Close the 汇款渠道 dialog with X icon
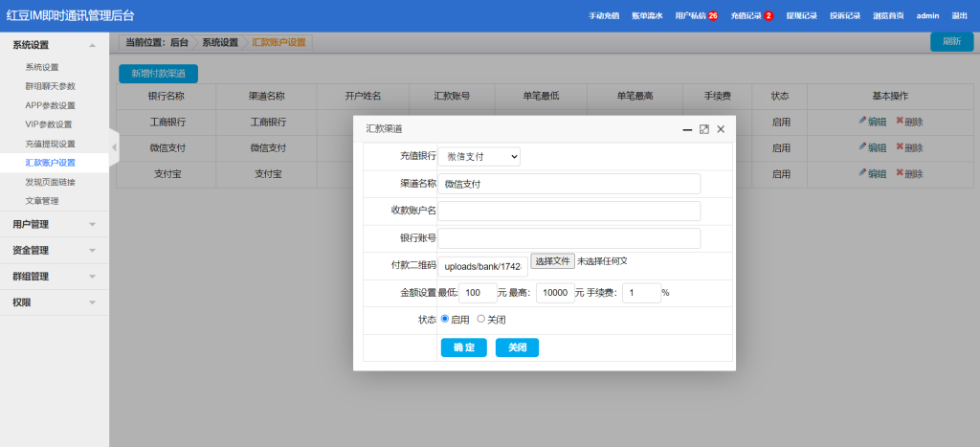Viewport: 980px width, 447px height. click(x=721, y=129)
